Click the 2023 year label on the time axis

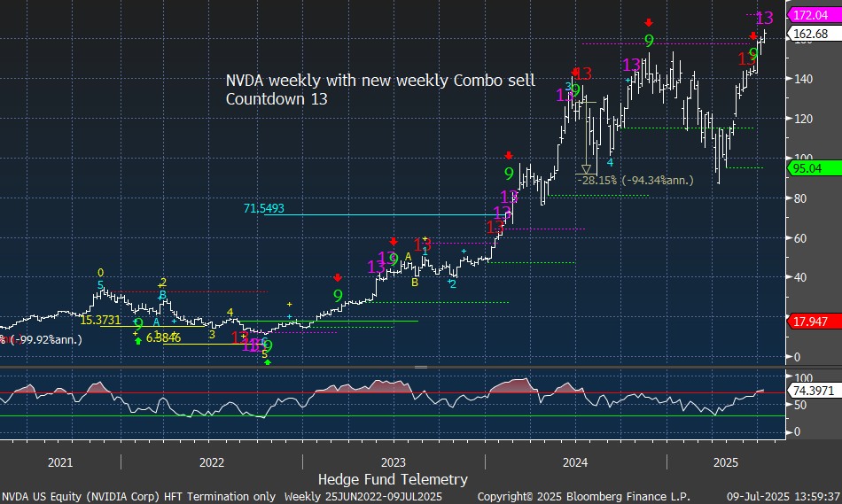(393, 462)
